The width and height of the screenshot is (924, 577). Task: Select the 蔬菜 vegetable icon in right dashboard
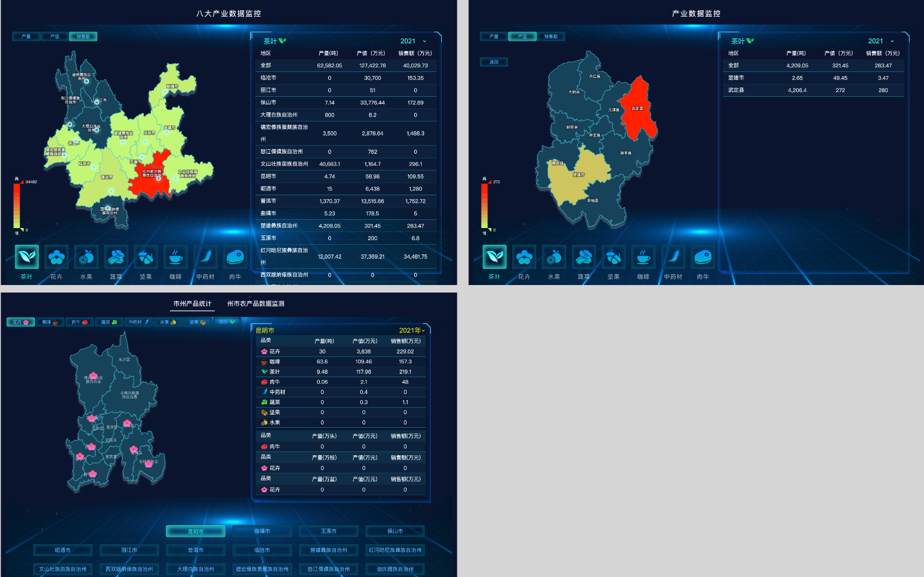tap(584, 257)
